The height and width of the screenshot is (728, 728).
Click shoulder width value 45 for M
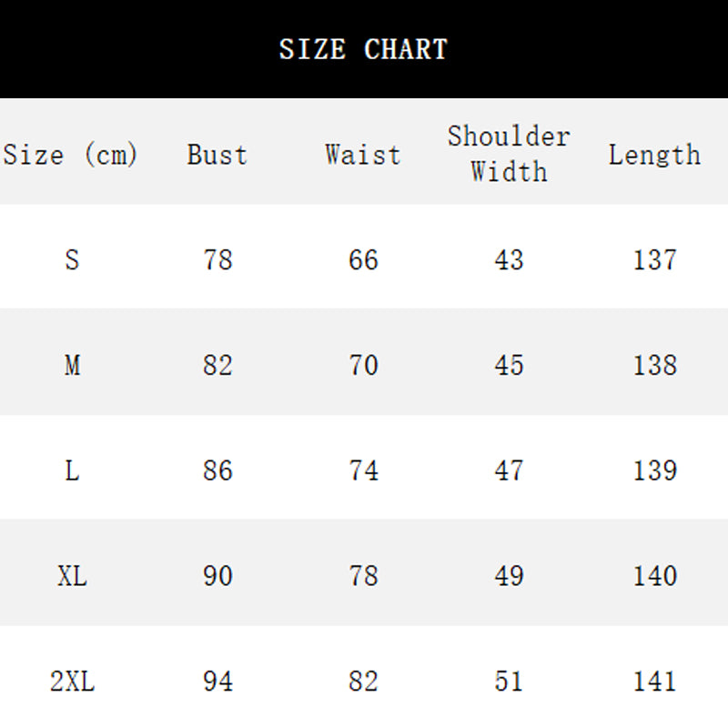[x=509, y=366]
